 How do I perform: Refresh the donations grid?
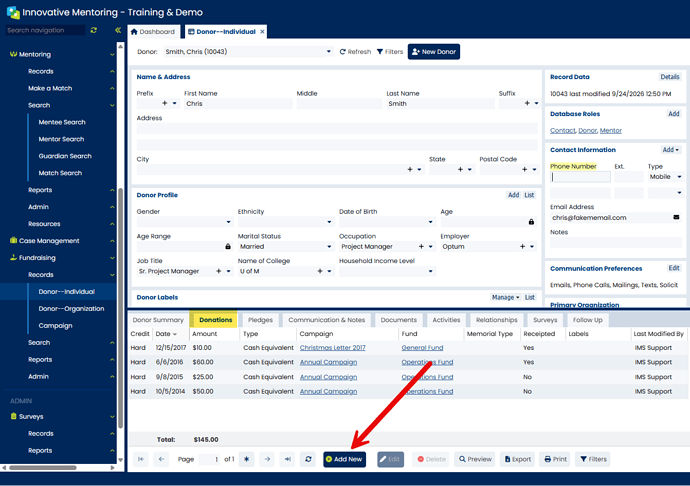(x=308, y=459)
